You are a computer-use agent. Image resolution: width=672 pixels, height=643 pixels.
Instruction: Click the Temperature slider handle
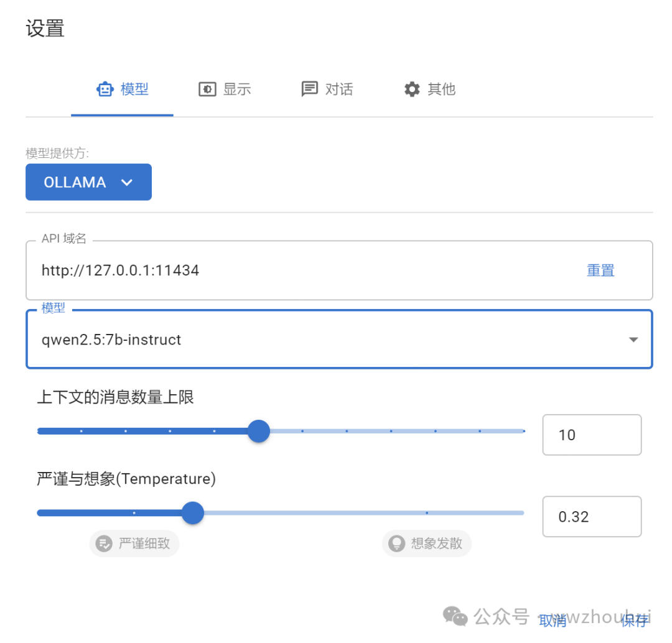tap(193, 513)
